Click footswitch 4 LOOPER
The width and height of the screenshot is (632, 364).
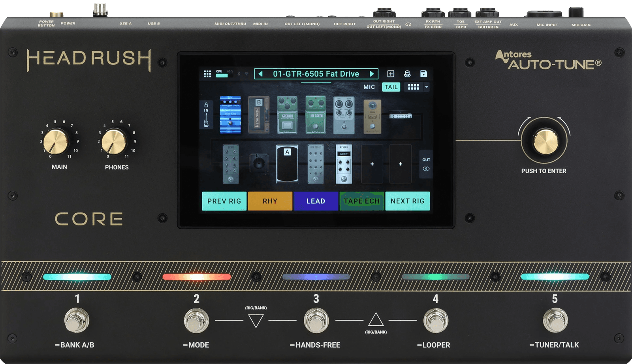pos(436,320)
